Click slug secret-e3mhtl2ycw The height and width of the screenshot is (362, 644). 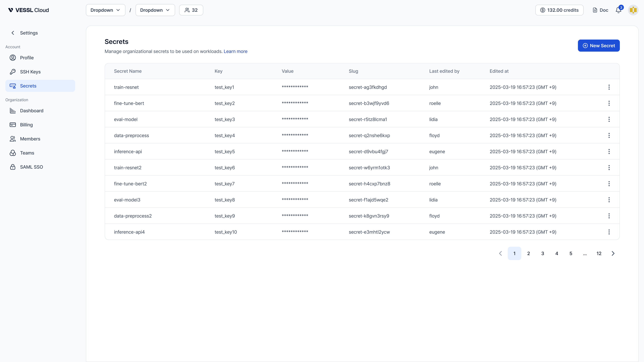click(x=369, y=232)
